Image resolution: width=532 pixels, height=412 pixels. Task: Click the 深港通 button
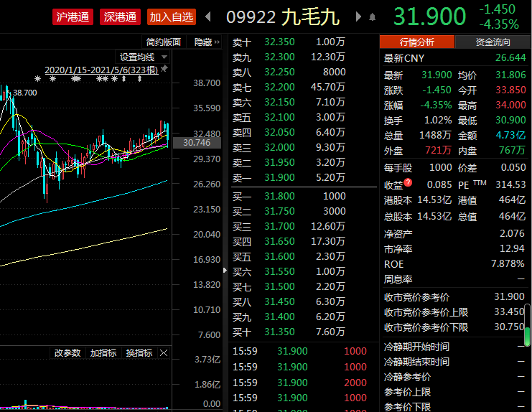120,17
